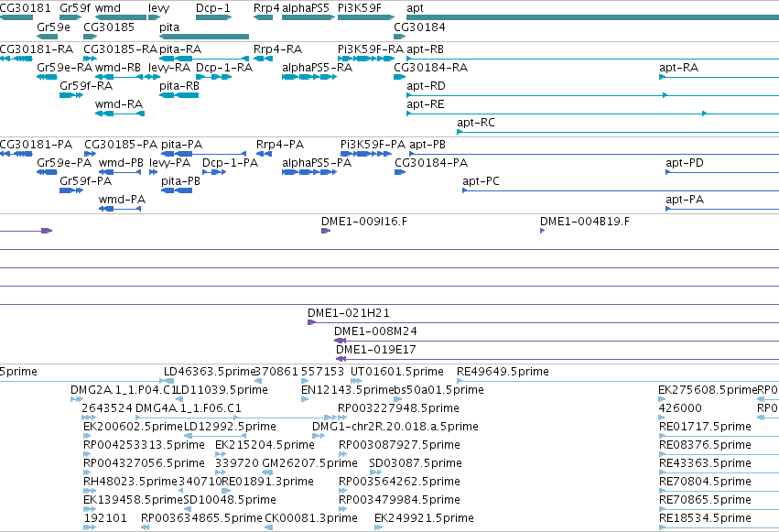Select the CG30185-RA transcript label
This screenshot has width=779, height=532.
pyautogui.click(x=120, y=49)
